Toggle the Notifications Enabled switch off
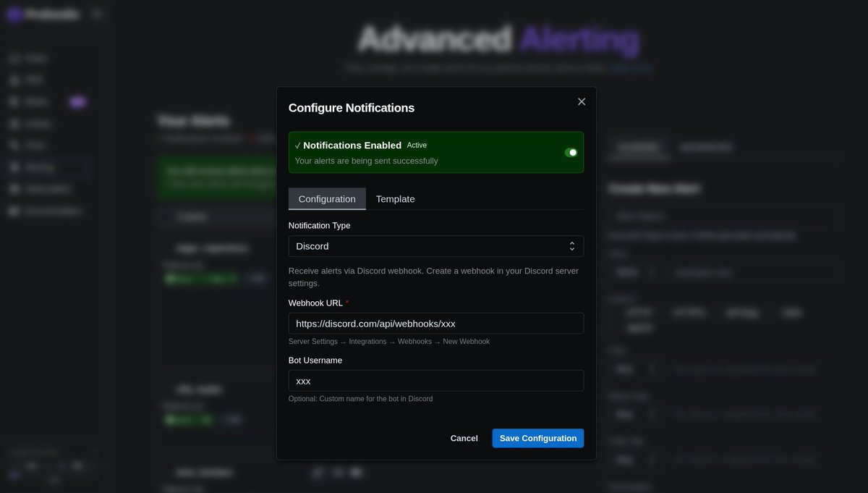 [571, 153]
